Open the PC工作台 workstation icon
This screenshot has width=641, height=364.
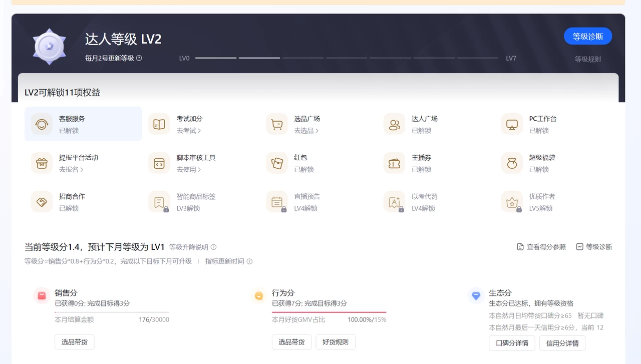pos(511,124)
